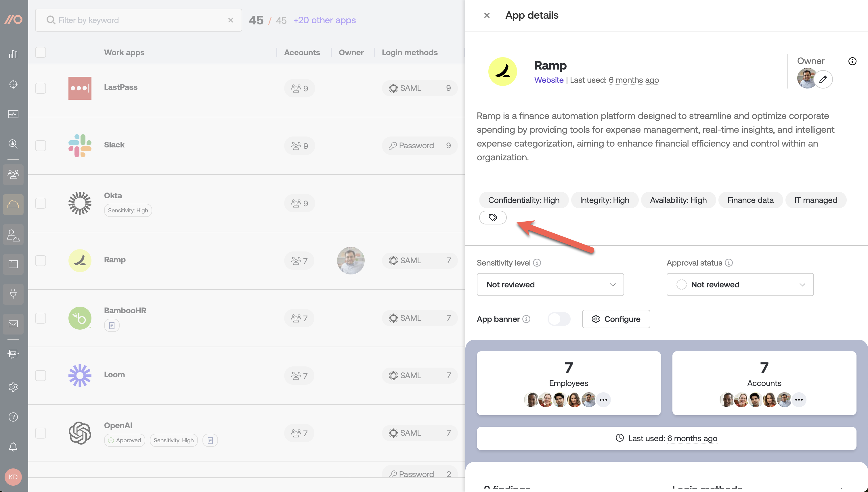
Task: Open the plug integrations sidebar icon
Action: point(13,294)
